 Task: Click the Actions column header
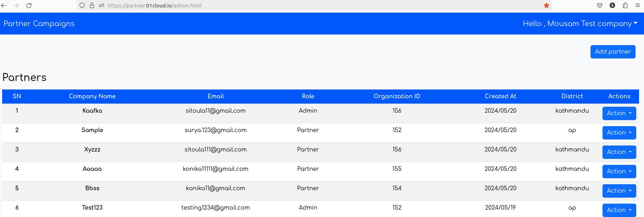click(x=619, y=96)
